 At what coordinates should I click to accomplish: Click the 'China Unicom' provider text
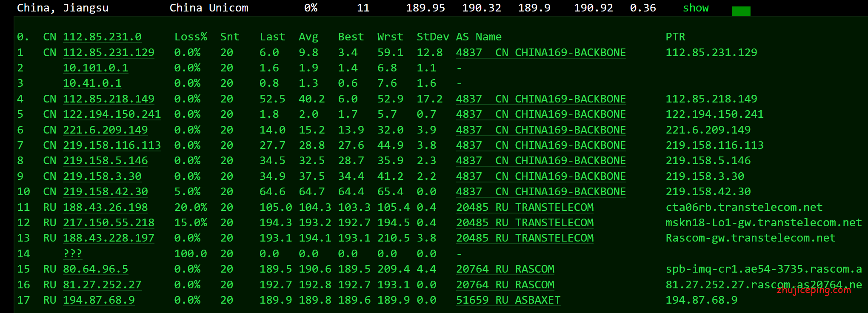pyautogui.click(x=209, y=8)
